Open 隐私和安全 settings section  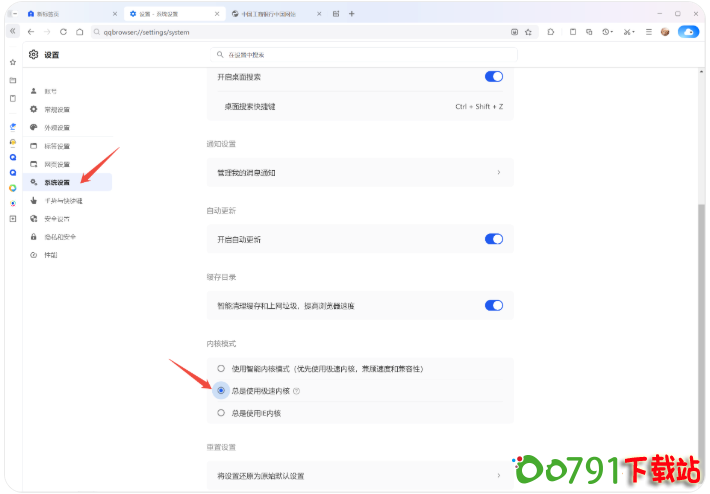(60, 237)
